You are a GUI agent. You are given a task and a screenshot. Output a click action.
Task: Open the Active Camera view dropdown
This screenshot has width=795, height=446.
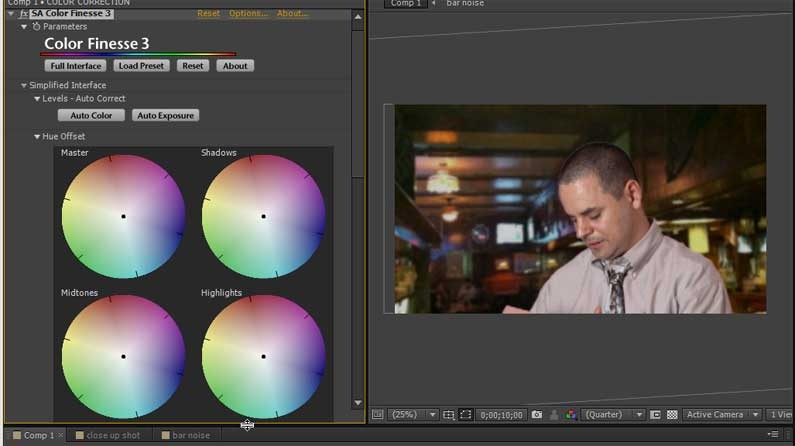click(720, 415)
